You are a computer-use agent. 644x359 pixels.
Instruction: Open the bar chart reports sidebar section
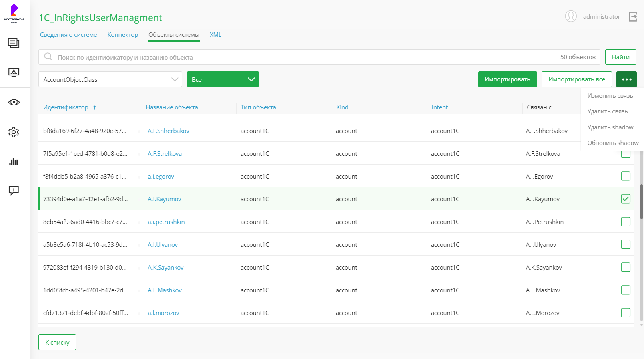(x=14, y=161)
